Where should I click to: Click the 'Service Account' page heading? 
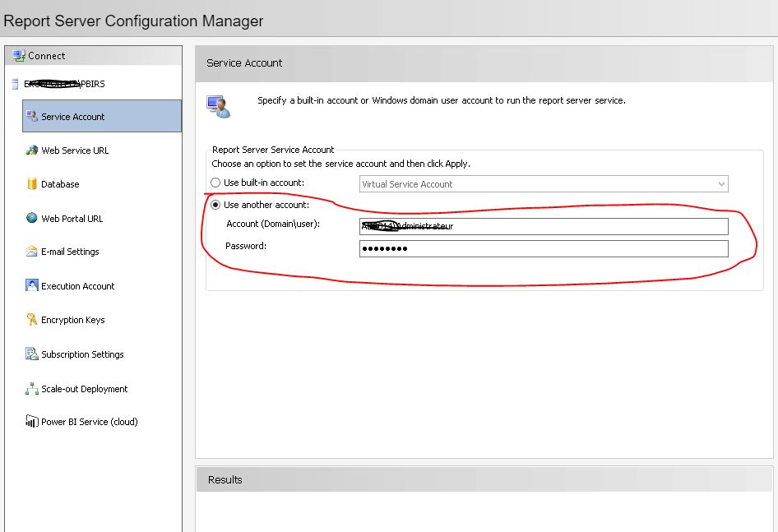244,63
